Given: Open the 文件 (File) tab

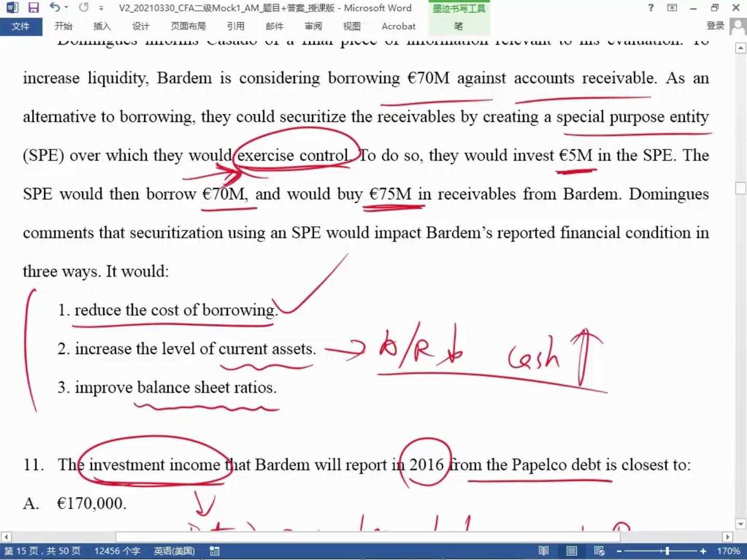Looking at the screenshot, I should 21,26.
